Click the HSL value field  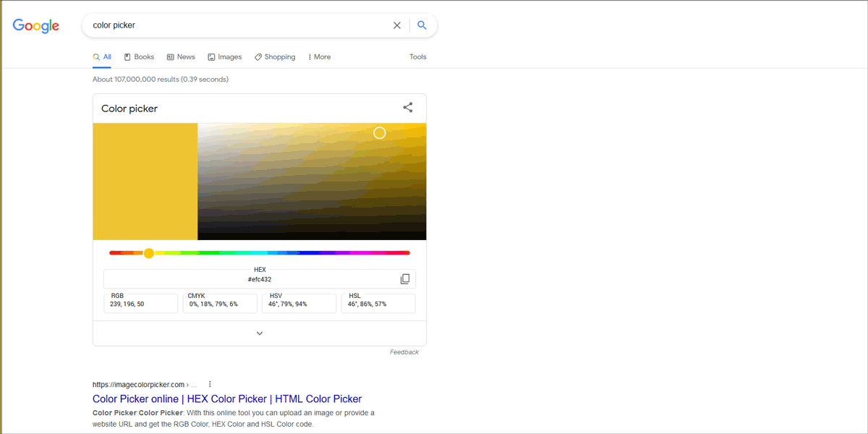coord(378,303)
